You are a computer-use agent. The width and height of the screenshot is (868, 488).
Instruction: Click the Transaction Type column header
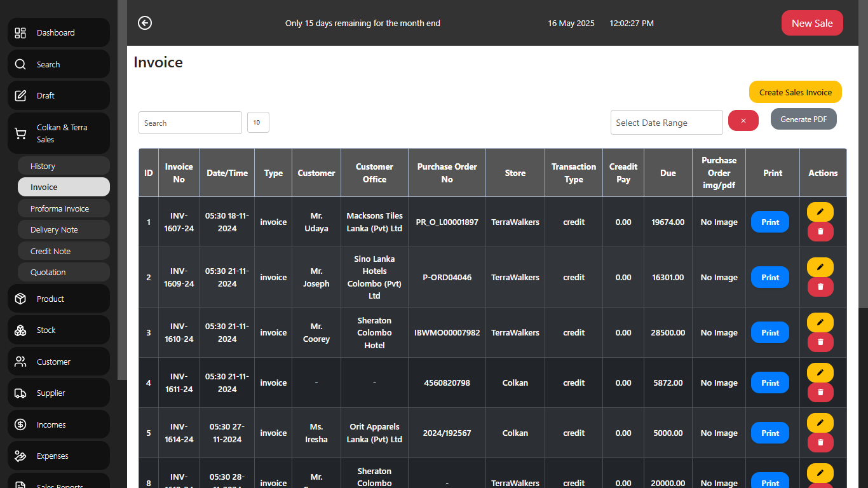tap(574, 173)
